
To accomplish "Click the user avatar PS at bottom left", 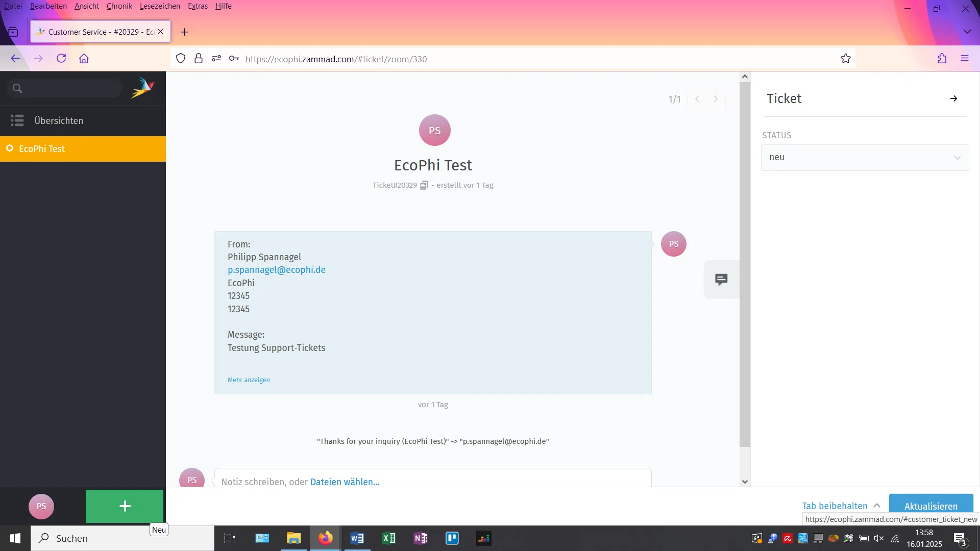I will point(41,506).
